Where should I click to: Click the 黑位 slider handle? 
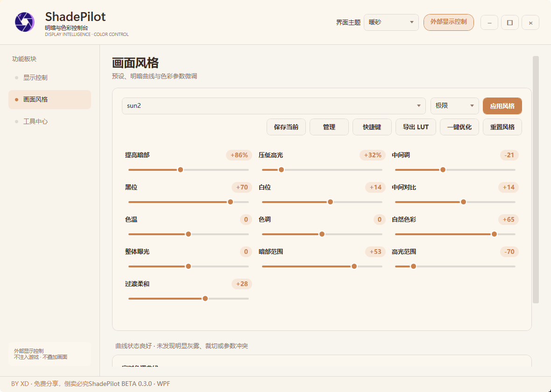pyautogui.click(x=230, y=202)
